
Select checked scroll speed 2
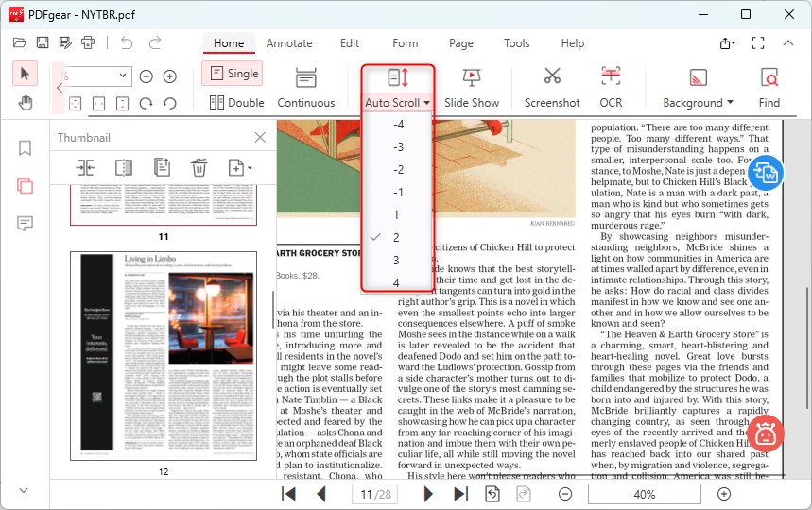pos(398,237)
